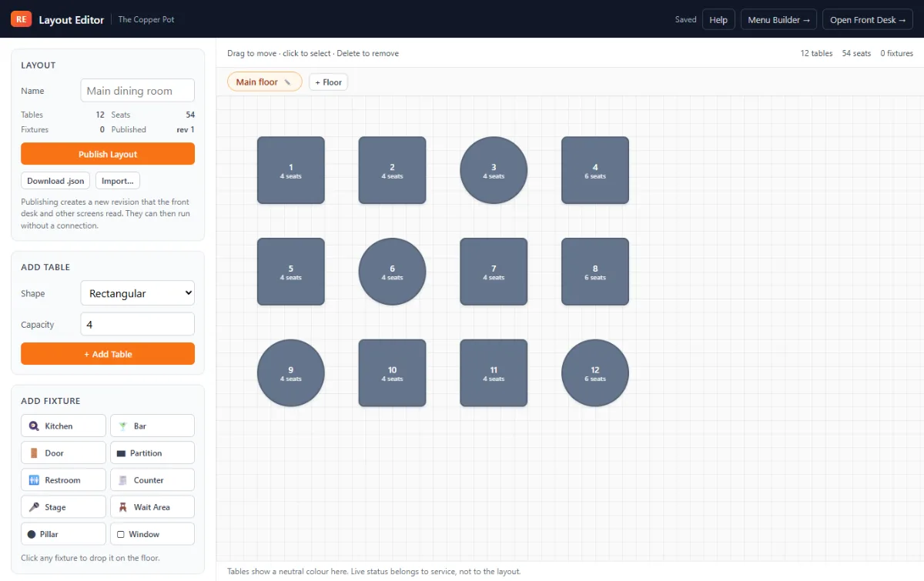Add a Counter fixture
Viewport: 924px width, 581px height.
pos(152,479)
